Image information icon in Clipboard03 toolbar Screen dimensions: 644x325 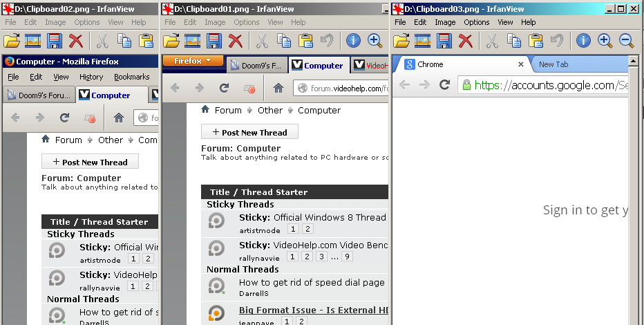pyautogui.click(x=583, y=41)
